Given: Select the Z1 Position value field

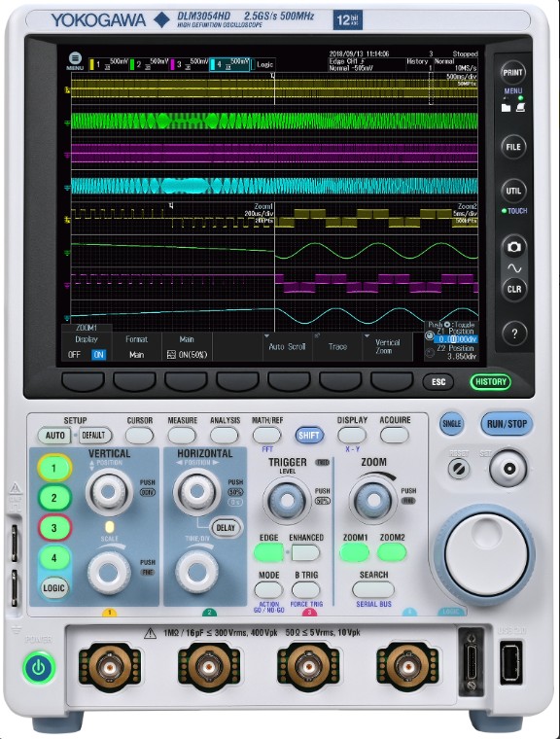Looking at the screenshot, I should pos(455,339).
